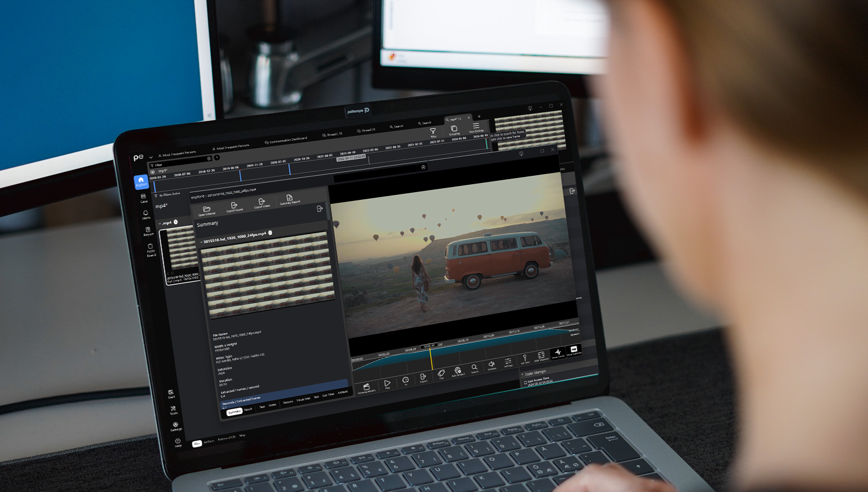The width and height of the screenshot is (868, 492).
Task: Switch to the Thread | 10 tab
Action: click(332, 134)
